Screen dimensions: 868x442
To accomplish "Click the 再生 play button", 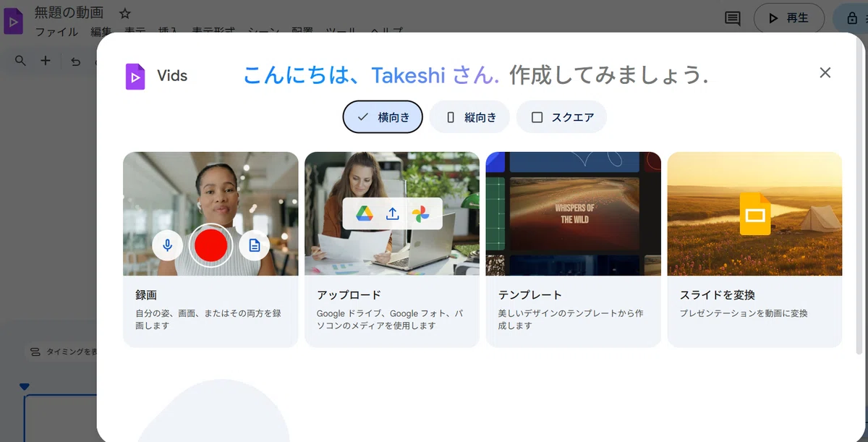I will 788,18.
